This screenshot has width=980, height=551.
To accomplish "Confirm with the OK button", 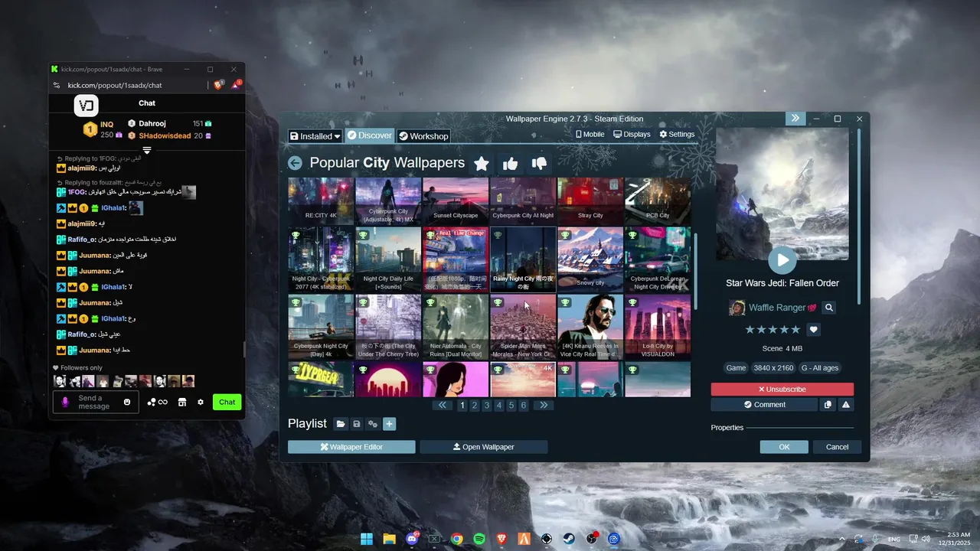I will point(784,447).
